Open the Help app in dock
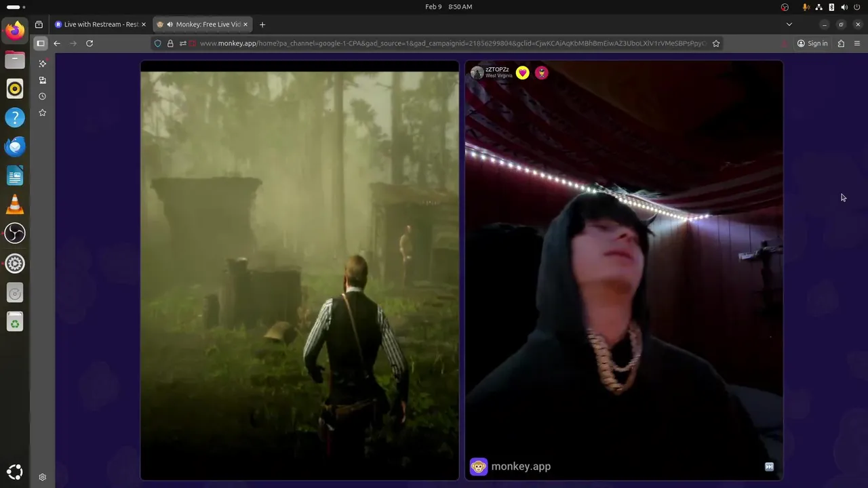868x488 pixels. click(15, 118)
